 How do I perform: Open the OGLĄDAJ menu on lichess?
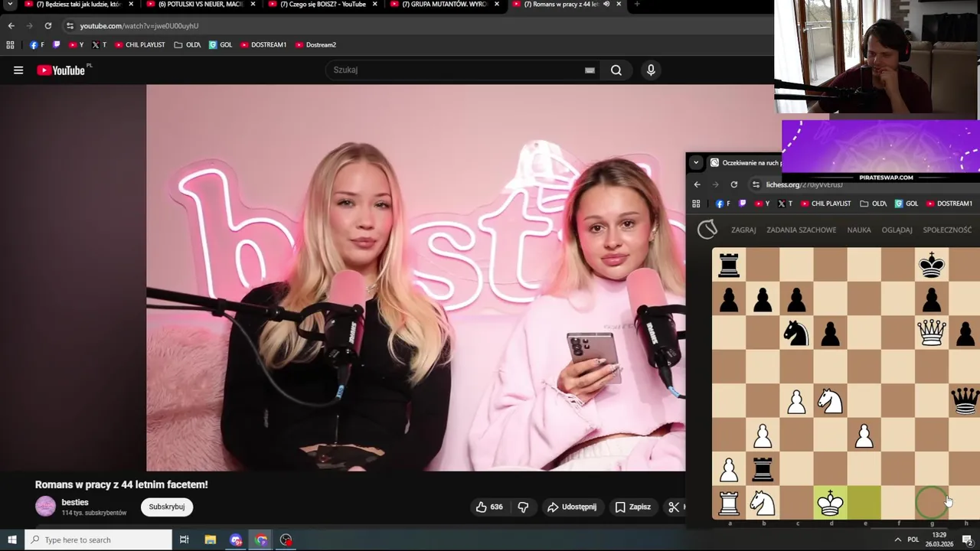coord(897,230)
